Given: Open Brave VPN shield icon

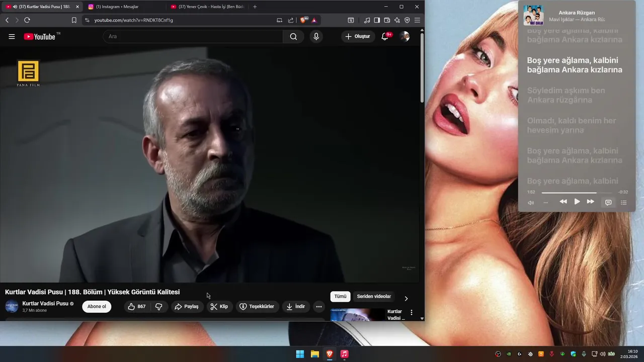Looking at the screenshot, I should [x=407, y=20].
